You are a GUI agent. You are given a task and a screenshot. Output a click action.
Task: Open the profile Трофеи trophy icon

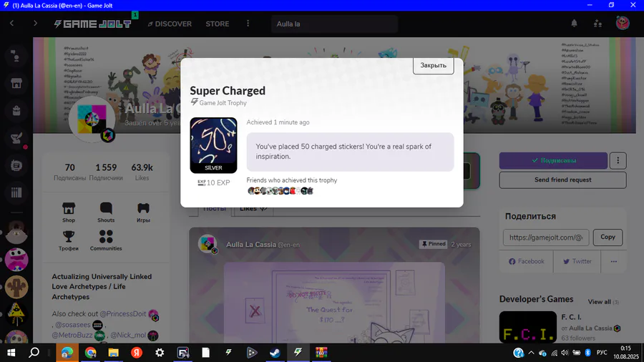(x=69, y=240)
